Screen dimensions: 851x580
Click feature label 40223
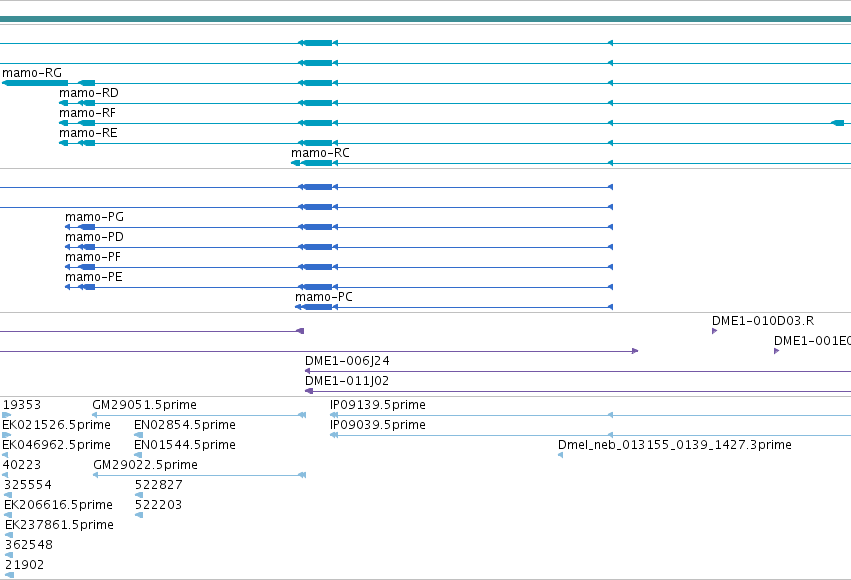tap(22, 465)
